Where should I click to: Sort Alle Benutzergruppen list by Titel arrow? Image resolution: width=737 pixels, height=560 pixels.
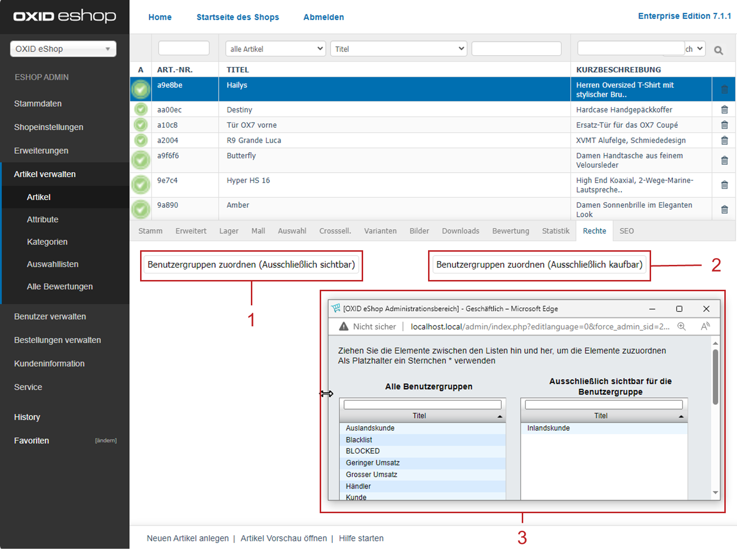(500, 416)
